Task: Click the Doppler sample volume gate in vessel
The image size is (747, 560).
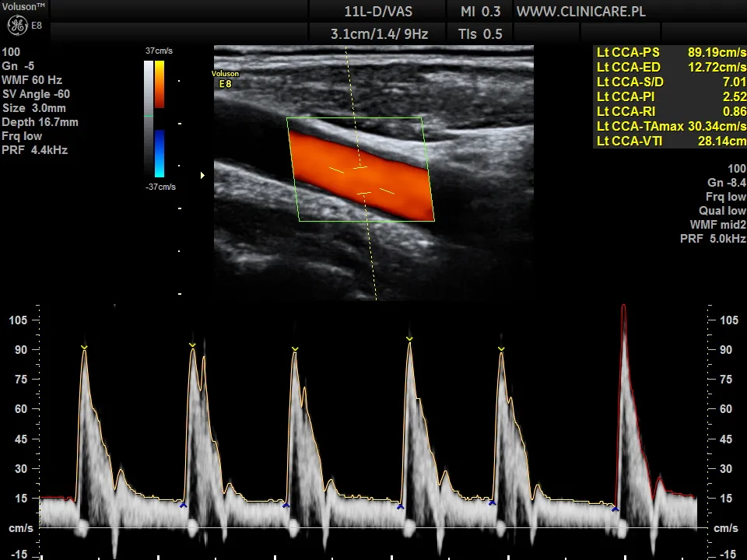Action: (361, 180)
